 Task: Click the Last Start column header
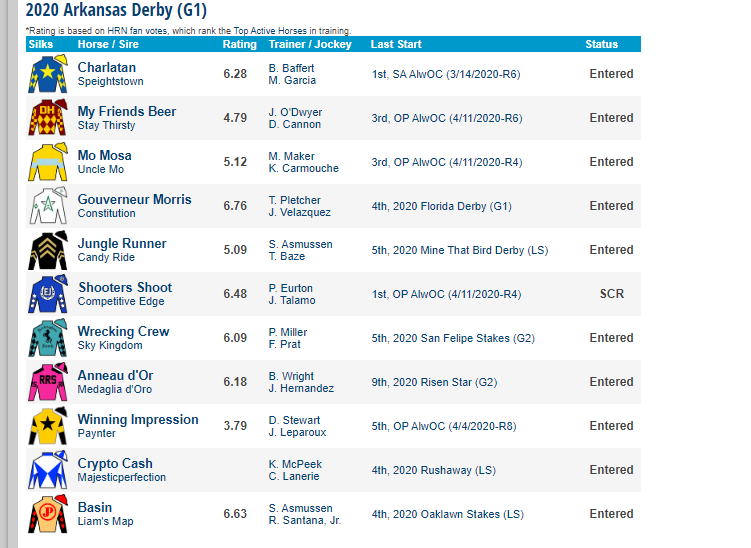396,45
